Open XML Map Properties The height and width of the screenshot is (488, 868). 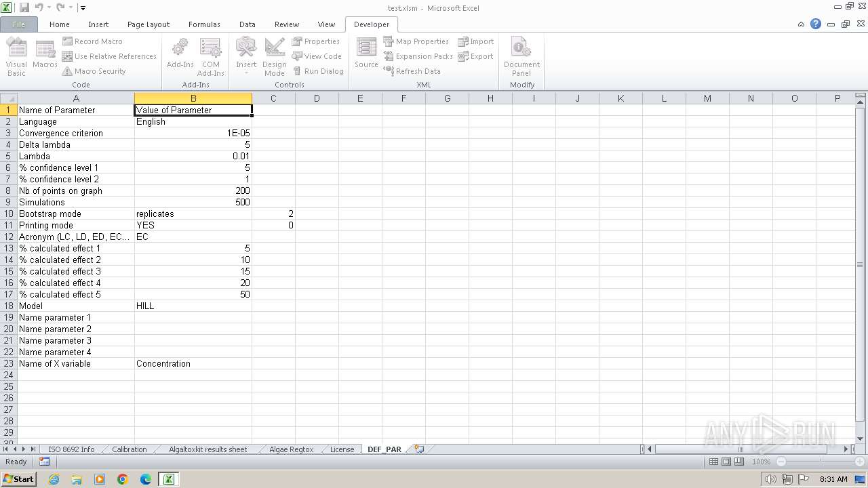coord(416,41)
